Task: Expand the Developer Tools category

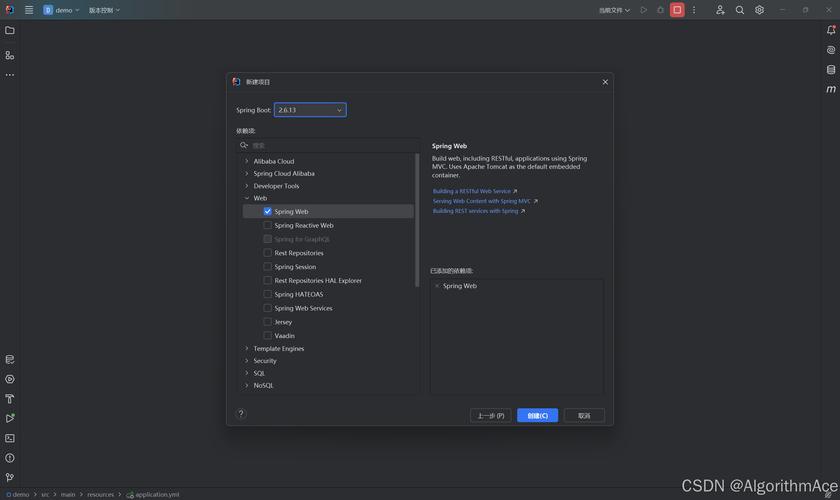Action: point(246,186)
